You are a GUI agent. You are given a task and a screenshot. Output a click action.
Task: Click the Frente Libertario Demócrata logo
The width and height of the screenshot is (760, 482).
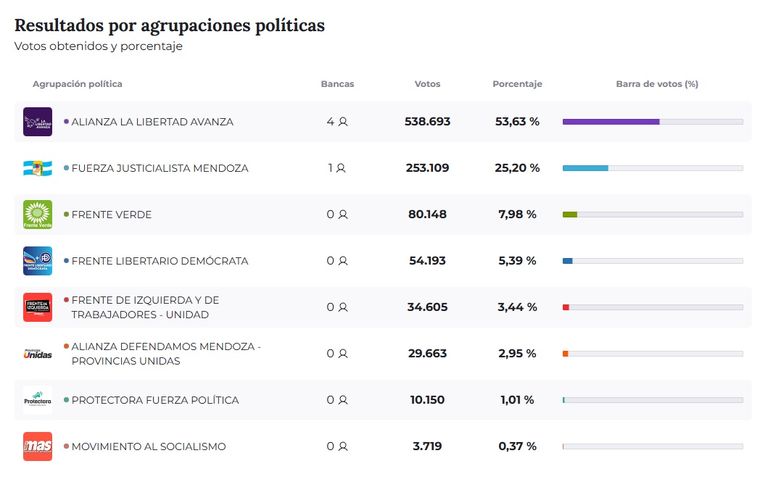tap(37, 261)
